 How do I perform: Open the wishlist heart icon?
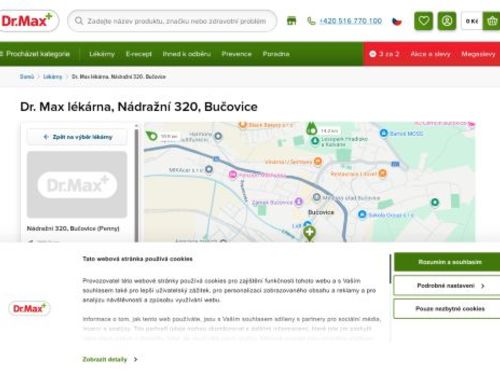point(423,21)
